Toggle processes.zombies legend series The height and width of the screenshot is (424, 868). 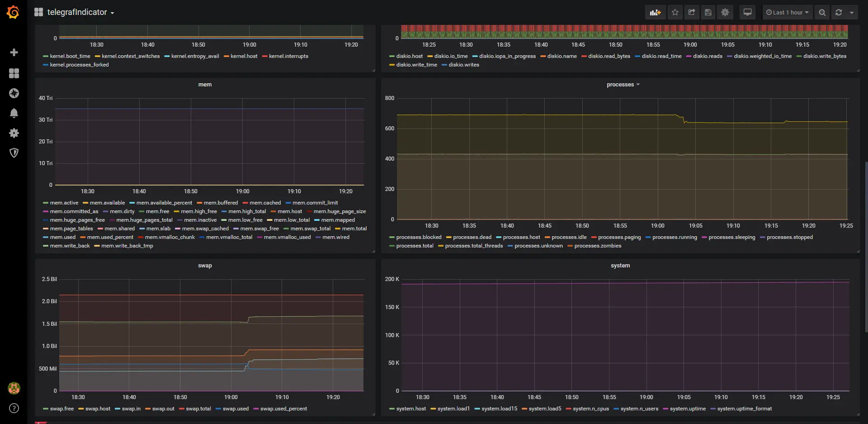598,246
